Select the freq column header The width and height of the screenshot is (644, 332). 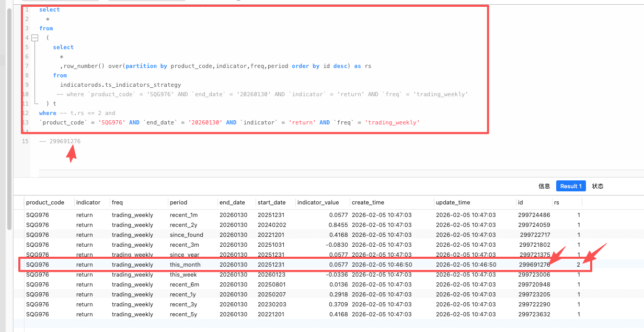coord(117,202)
